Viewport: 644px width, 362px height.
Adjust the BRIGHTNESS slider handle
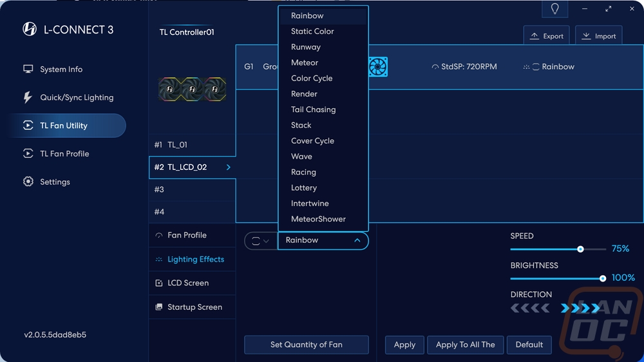603,279
